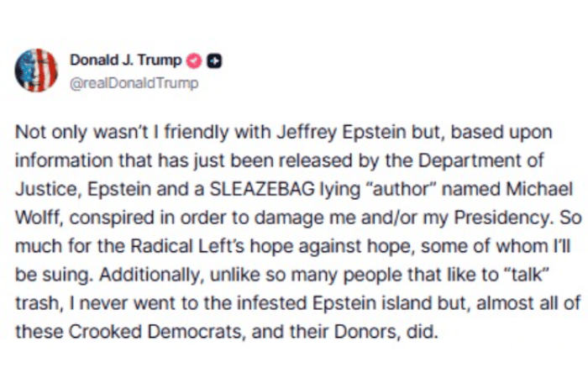588x378 pixels.
Task: Click the opening words "Not only" of the post
Action: (44, 136)
